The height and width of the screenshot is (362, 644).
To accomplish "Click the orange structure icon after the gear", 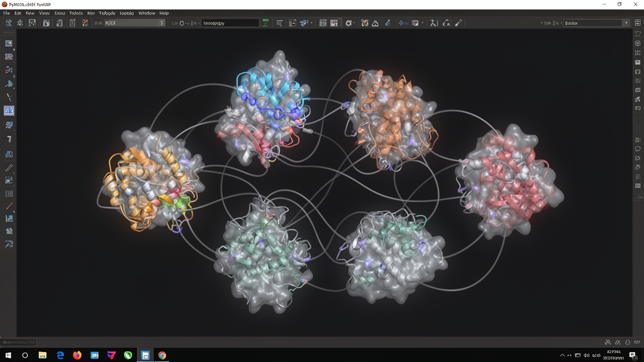I will click(365, 23).
